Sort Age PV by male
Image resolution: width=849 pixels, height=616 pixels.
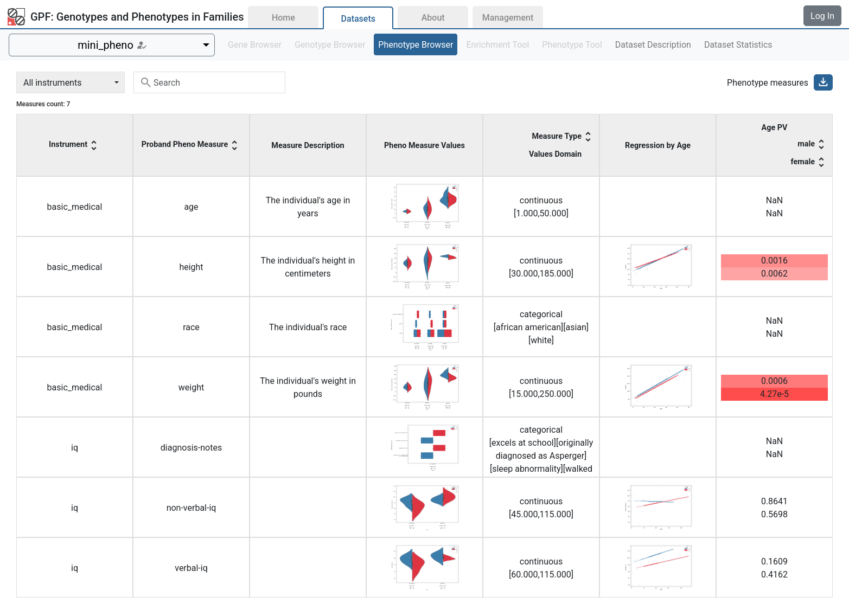point(821,144)
